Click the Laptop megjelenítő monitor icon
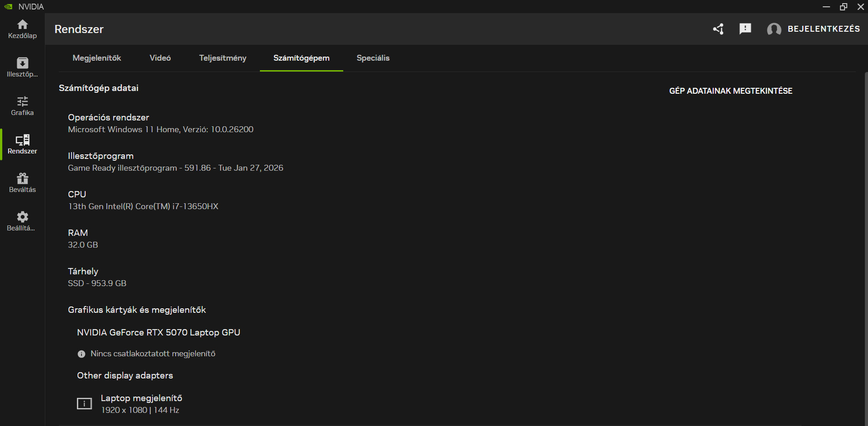This screenshot has width=868, height=426. point(84,403)
